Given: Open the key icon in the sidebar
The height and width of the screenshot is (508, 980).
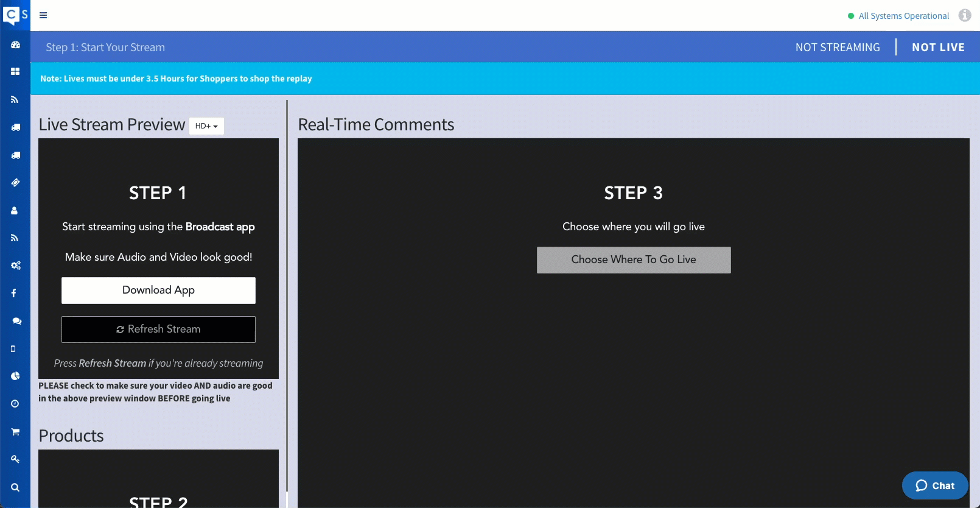Looking at the screenshot, I should coord(15,459).
